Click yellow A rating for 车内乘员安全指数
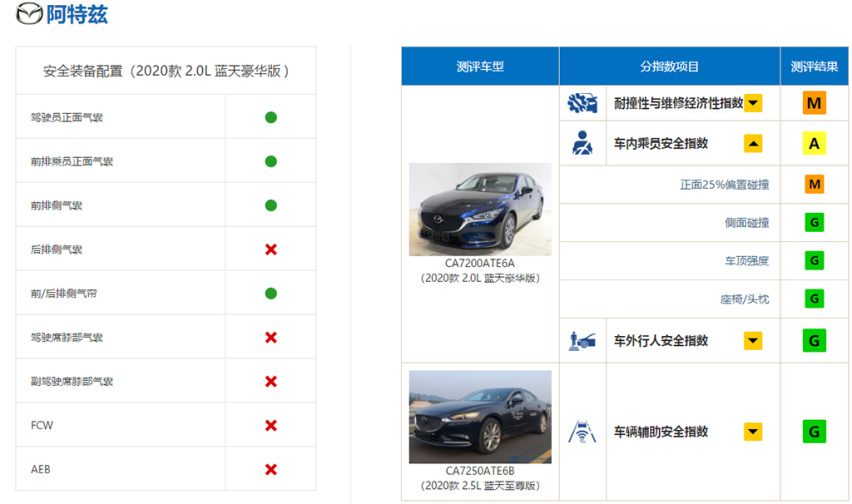Image resolution: width=852 pixels, height=504 pixels. 814,143
